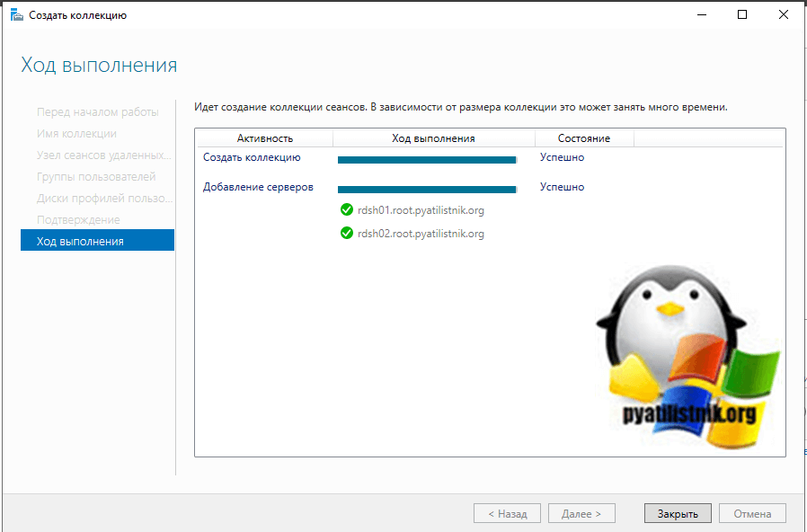Click the Ход выполнения column header

pyautogui.click(x=434, y=138)
